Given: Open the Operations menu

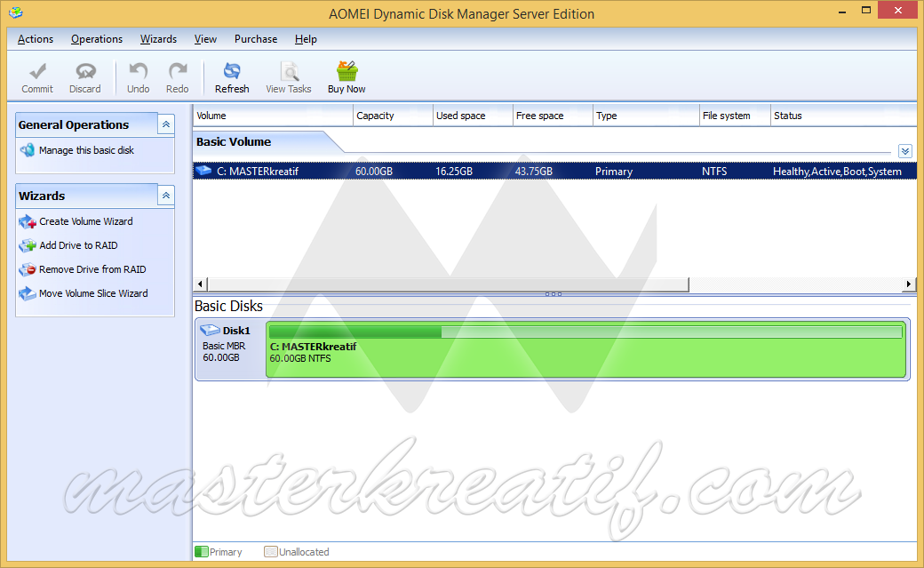Looking at the screenshot, I should (x=97, y=39).
